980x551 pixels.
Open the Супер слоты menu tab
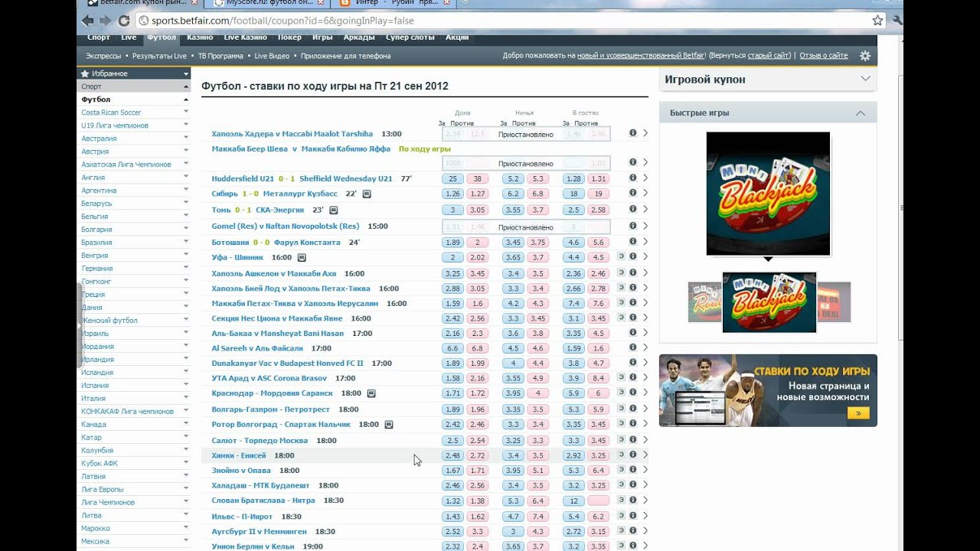pyautogui.click(x=410, y=37)
